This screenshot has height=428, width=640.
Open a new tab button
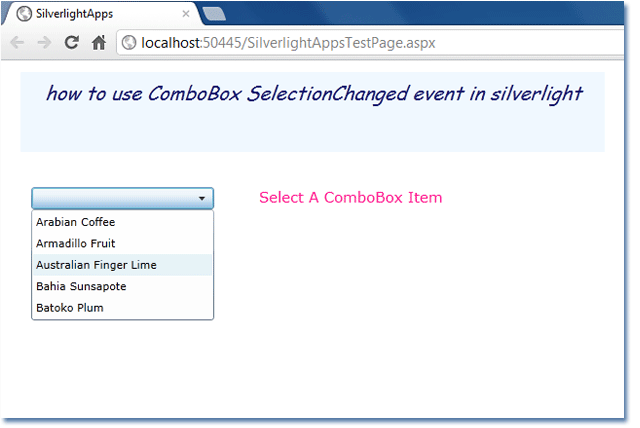214,14
